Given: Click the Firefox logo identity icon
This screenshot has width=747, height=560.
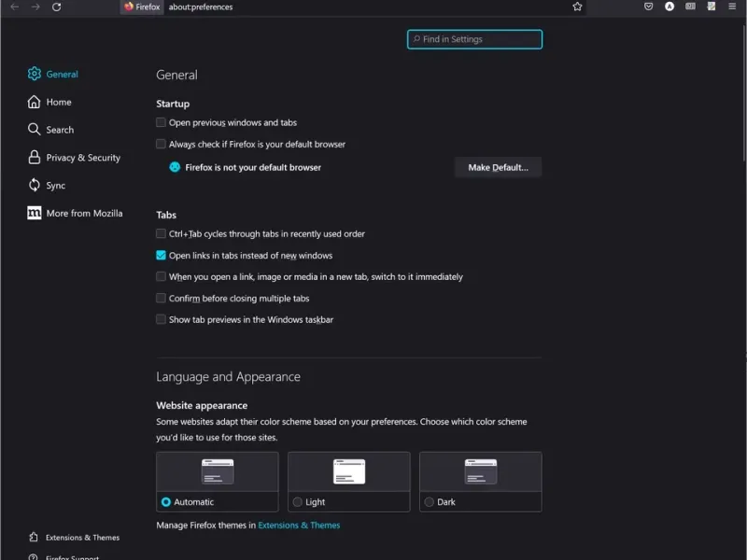Looking at the screenshot, I should [x=129, y=7].
